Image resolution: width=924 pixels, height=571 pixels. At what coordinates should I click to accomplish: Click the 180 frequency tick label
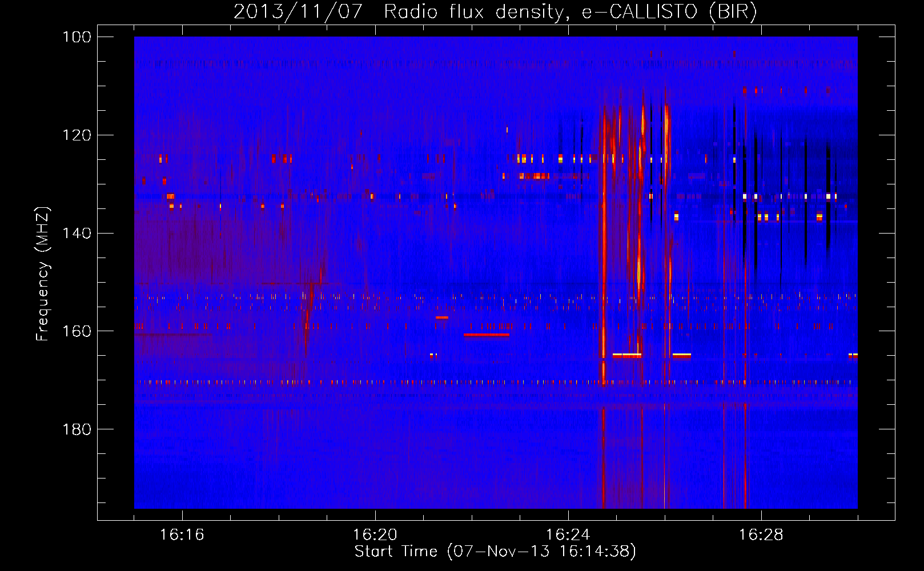[77, 429]
